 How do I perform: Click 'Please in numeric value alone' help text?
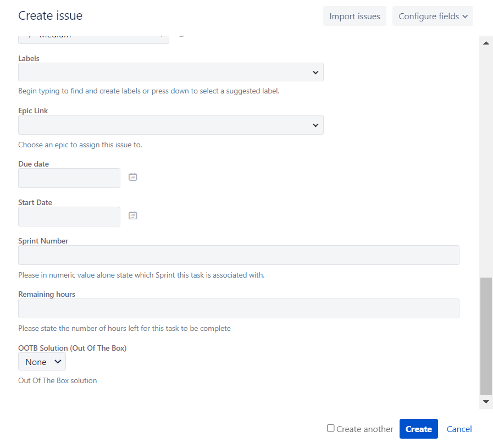[141, 275]
